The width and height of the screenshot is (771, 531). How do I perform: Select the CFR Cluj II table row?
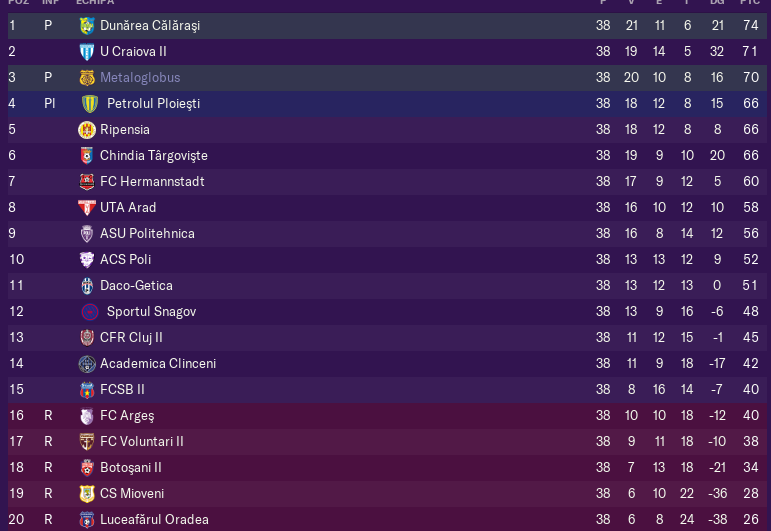pyautogui.click(x=387, y=338)
